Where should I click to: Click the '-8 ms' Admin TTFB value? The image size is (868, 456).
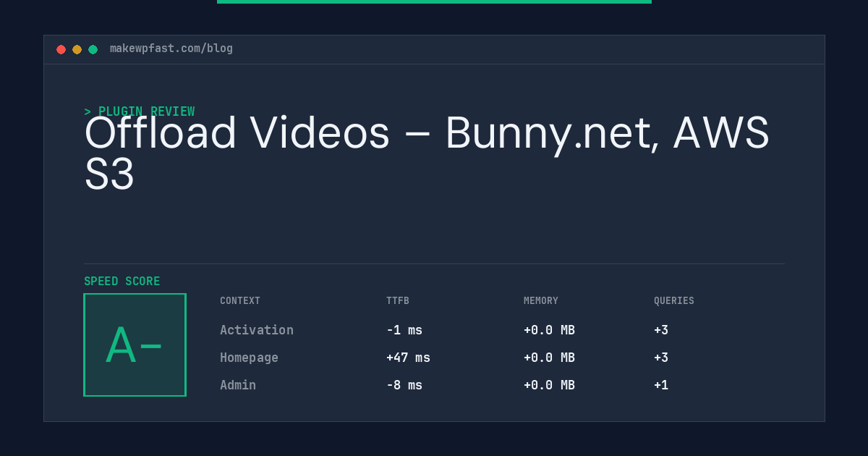coord(404,385)
